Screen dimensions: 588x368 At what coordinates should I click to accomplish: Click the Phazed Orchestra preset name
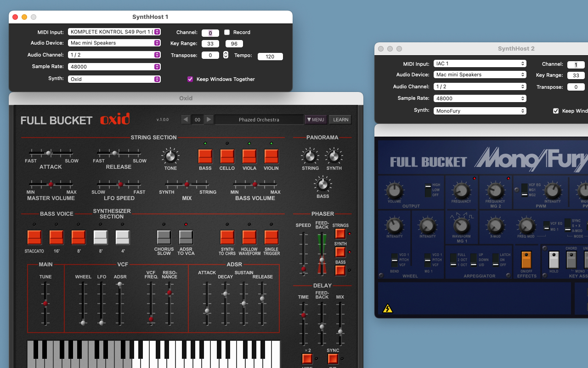[259, 120]
